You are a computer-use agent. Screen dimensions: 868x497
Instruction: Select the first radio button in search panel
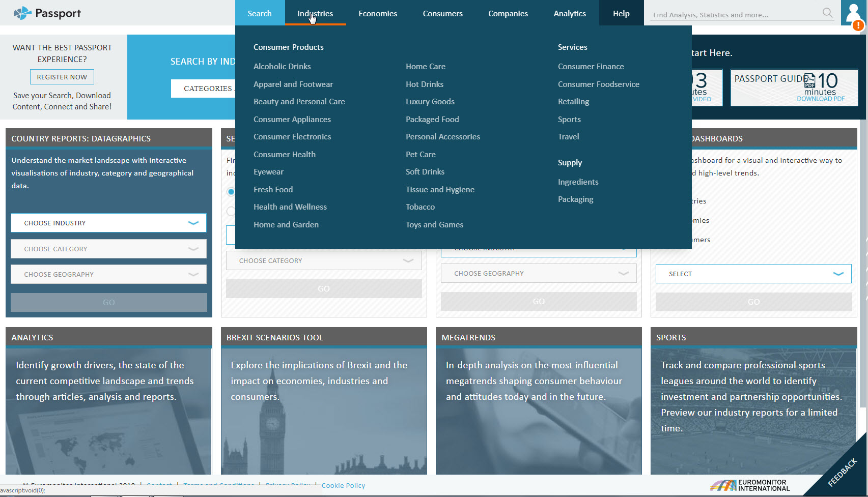tap(231, 192)
